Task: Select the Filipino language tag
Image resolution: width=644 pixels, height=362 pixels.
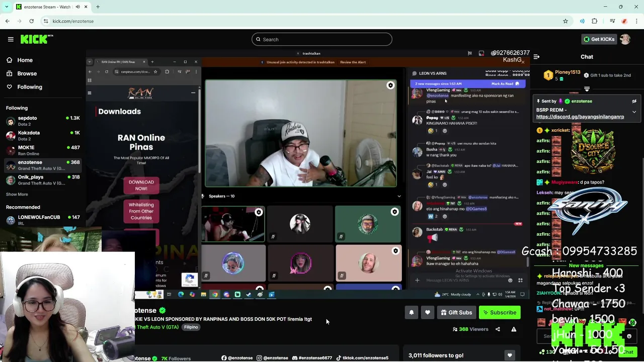Action: pos(191,327)
